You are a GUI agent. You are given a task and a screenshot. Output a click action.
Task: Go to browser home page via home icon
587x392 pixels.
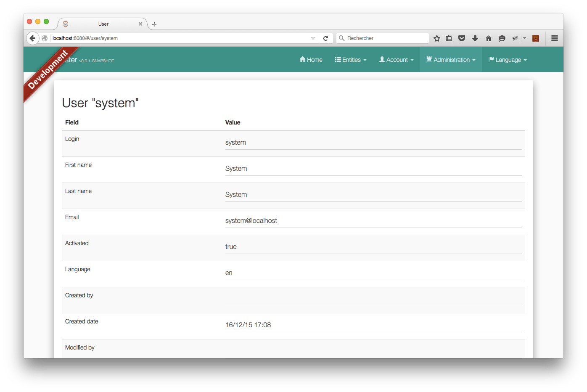coord(489,38)
